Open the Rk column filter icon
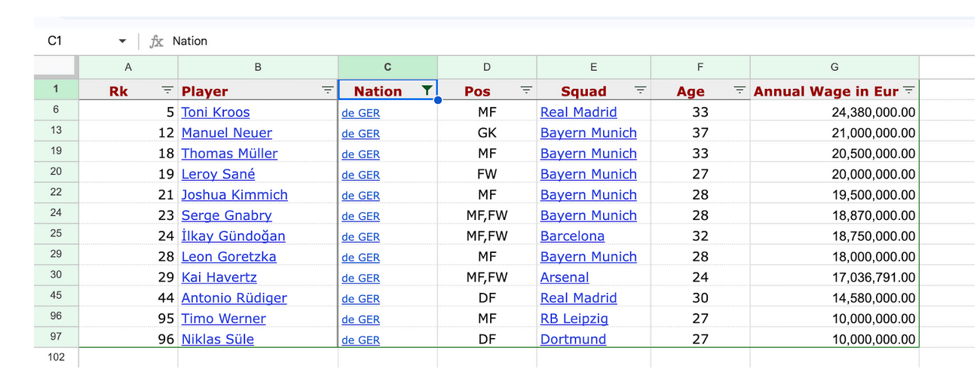Image resolution: width=980 pixels, height=375 pixels. click(x=167, y=90)
